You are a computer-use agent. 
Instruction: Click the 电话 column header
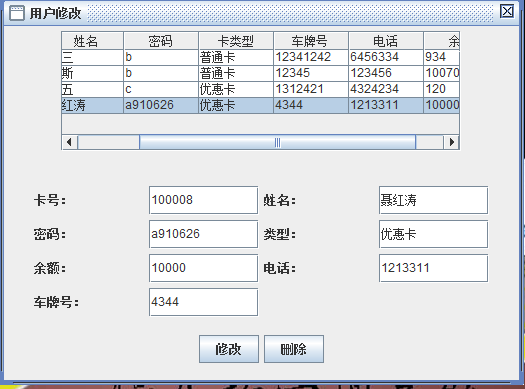tap(386, 41)
